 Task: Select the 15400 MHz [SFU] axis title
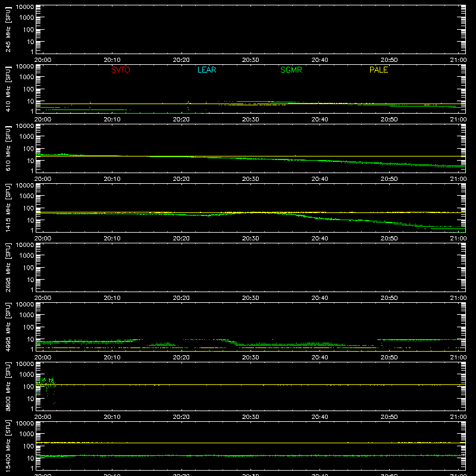tap(8, 446)
